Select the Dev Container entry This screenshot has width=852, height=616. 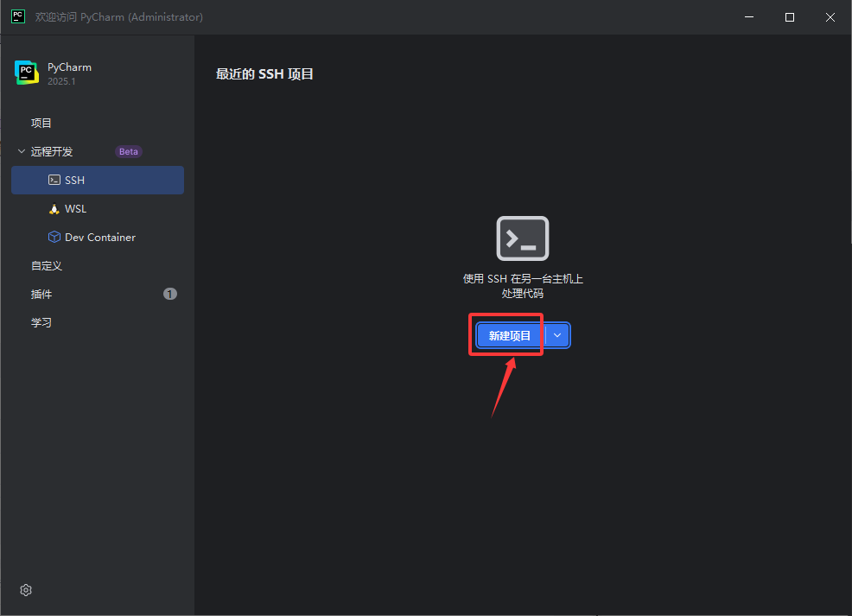pos(98,237)
